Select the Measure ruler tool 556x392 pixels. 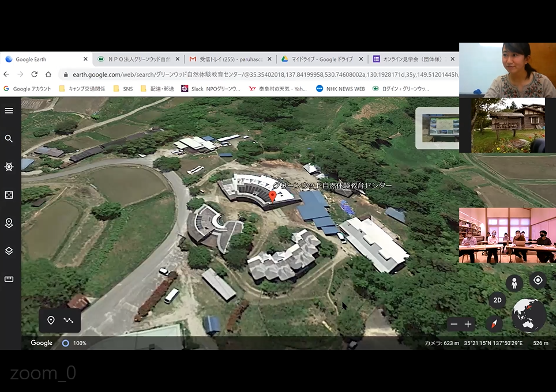[x=9, y=279]
